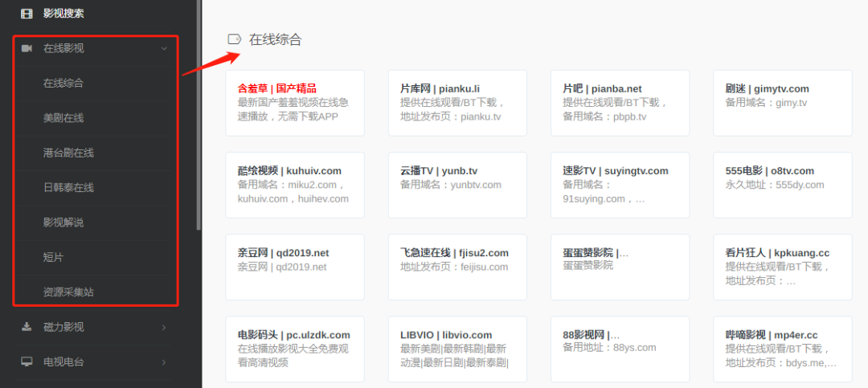Screen dimensions: 868x388
Task: Click description 最新国产羞羞视频在线急速播放
Action: pos(293,109)
